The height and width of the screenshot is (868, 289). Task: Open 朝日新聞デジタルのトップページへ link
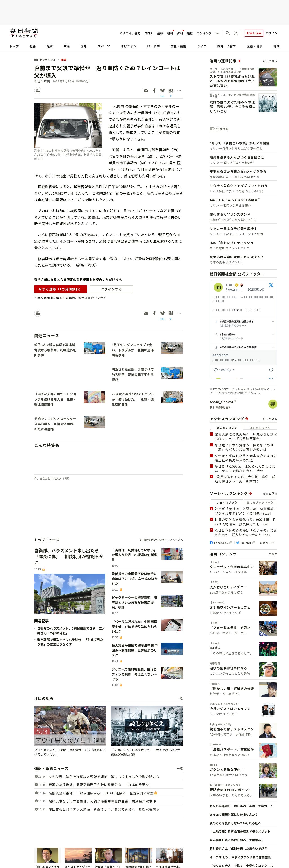(x=161, y=539)
